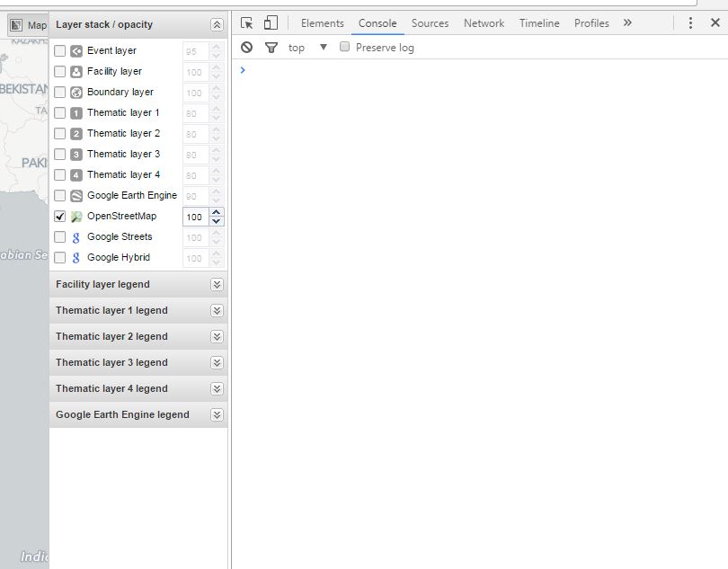
Task: Click the OpenStreetMap layer icon
Action: pos(76,217)
